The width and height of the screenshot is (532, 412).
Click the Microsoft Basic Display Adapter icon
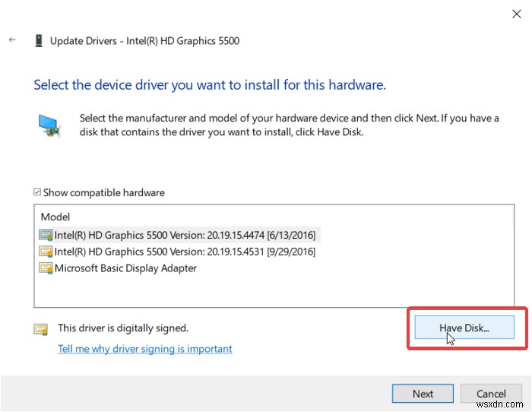coord(46,268)
